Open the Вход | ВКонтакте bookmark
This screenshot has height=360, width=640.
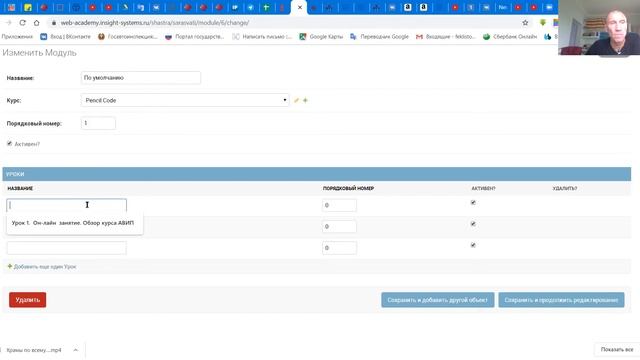[65, 37]
